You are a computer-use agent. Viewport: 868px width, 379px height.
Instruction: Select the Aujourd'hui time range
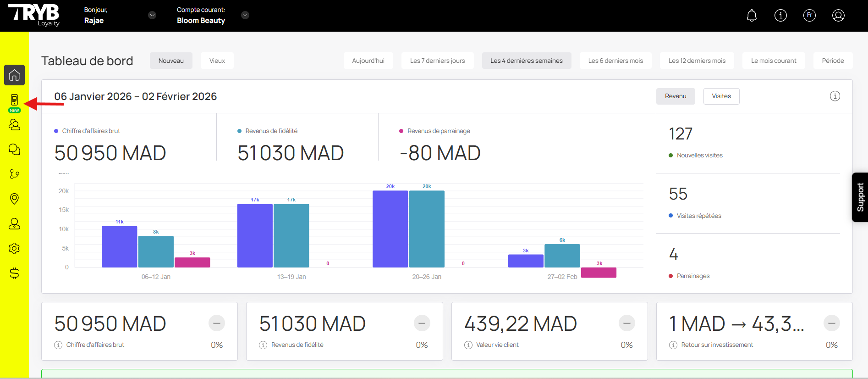(x=368, y=61)
